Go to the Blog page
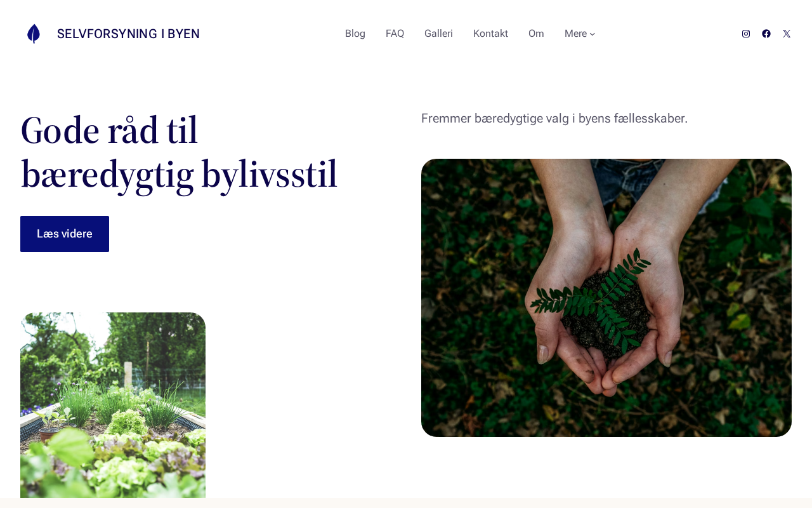Screen dimensions: 812x508 click(x=355, y=34)
